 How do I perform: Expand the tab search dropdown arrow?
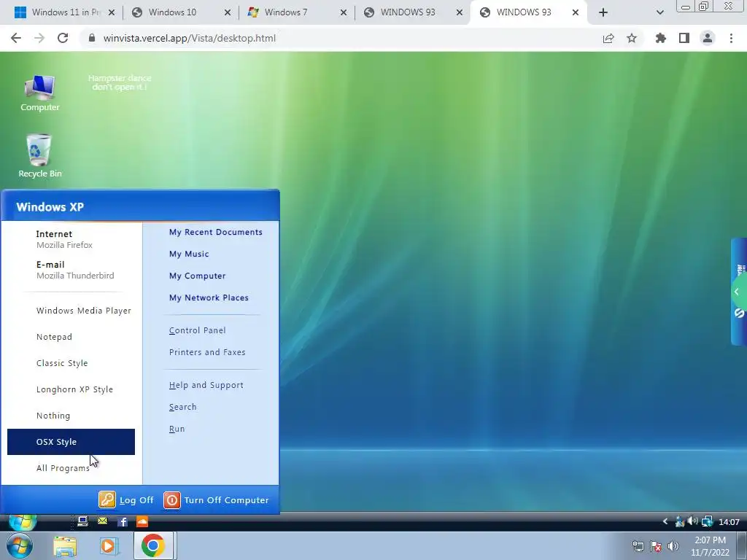659,12
